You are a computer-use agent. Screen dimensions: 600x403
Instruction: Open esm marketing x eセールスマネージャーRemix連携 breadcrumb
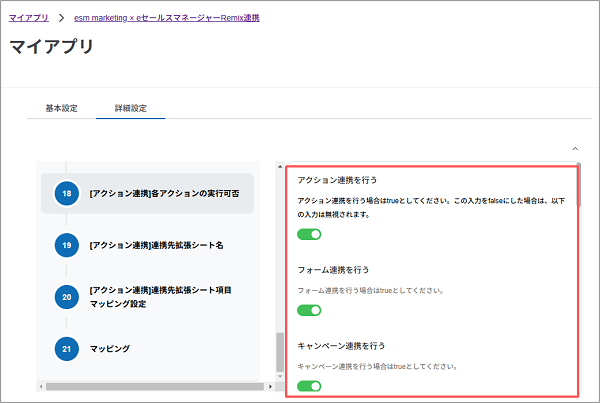(166, 17)
